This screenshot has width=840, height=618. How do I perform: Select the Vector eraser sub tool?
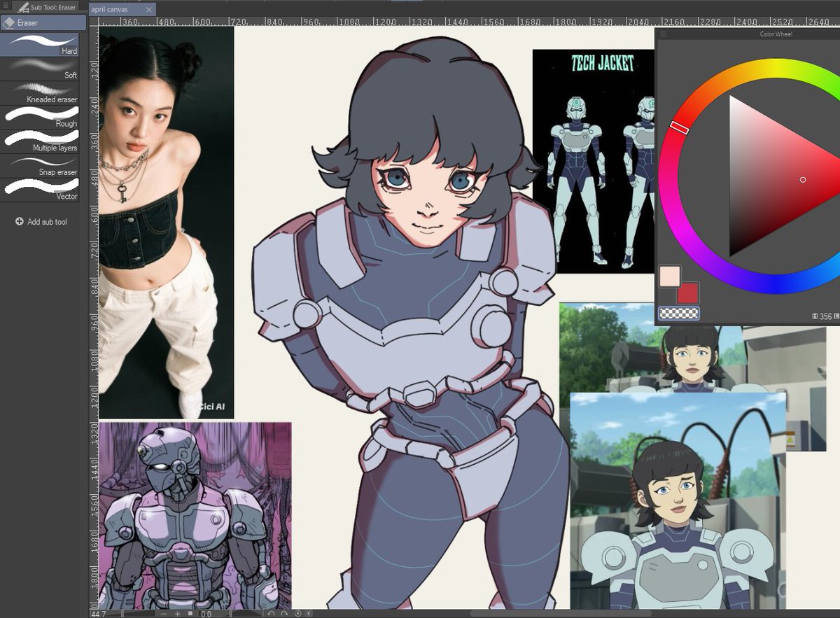tap(39, 189)
